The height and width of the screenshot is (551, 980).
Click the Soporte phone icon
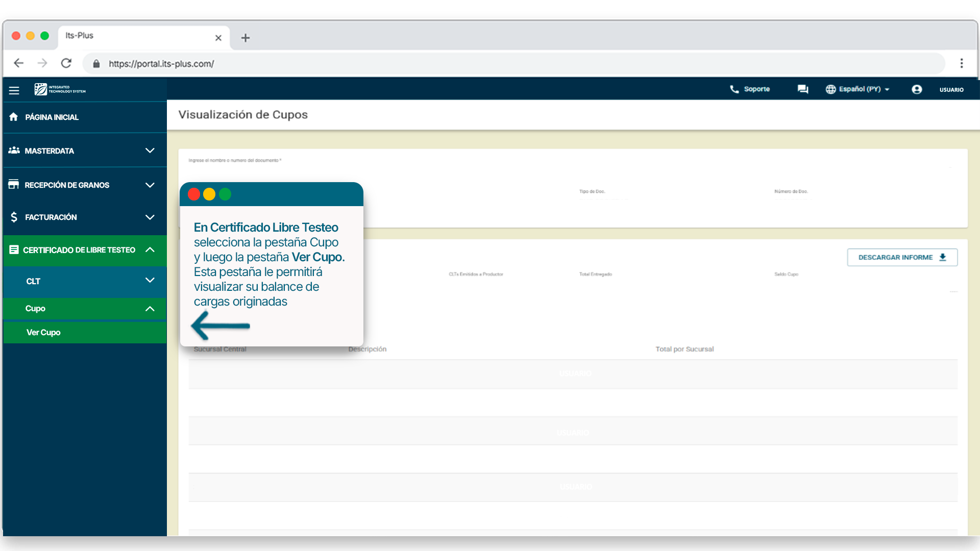(x=734, y=89)
